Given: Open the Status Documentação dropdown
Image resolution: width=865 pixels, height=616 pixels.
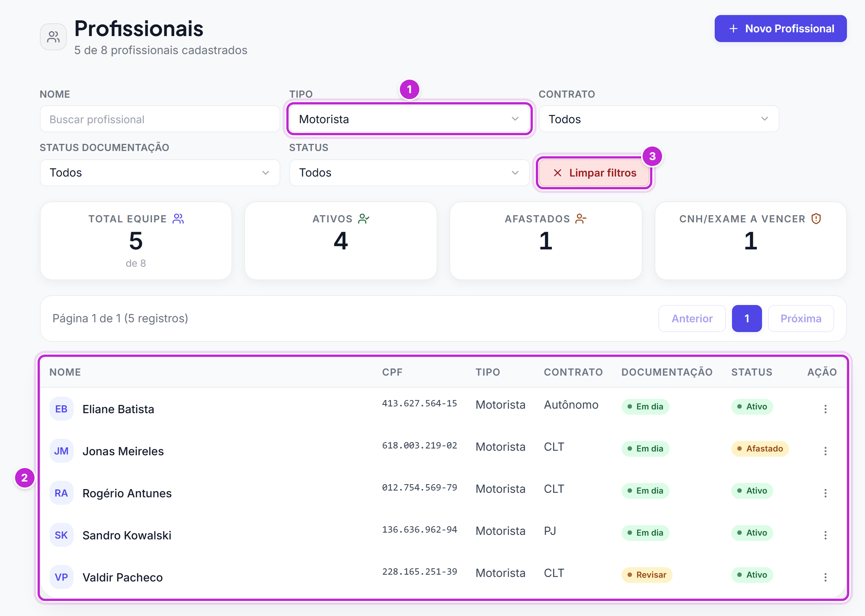Looking at the screenshot, I should point(160,172).
